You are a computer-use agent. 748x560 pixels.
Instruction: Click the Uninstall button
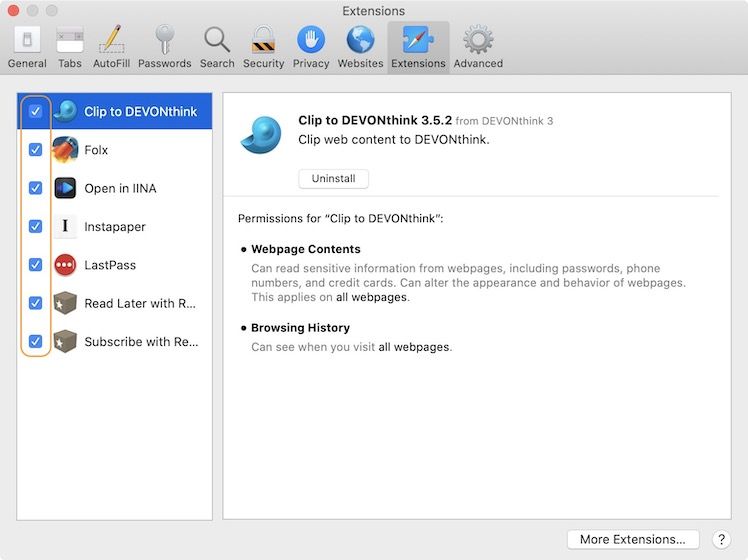point(333,179)
